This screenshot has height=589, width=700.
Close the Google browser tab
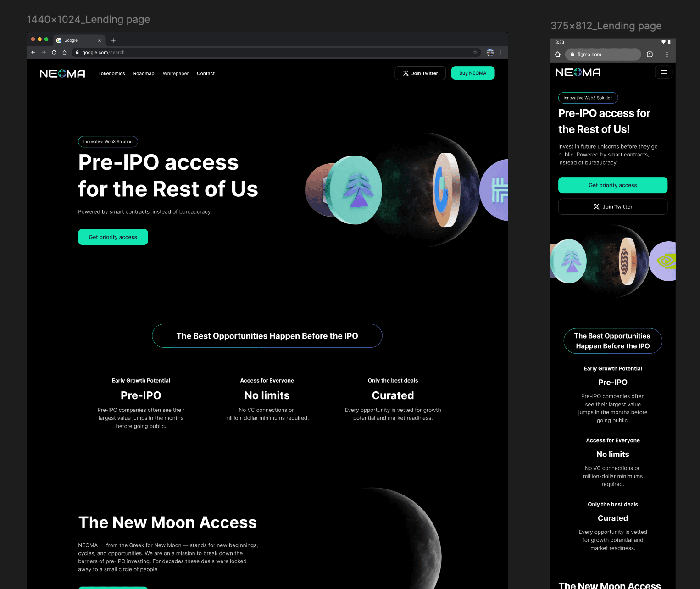(x=100, y=40)
